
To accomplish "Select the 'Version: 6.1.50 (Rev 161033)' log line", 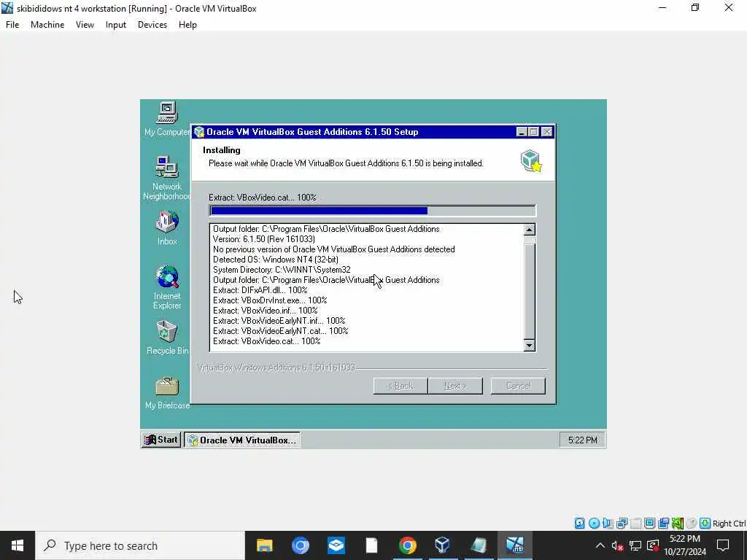I will pyautogui.click(x=263, y=239).
